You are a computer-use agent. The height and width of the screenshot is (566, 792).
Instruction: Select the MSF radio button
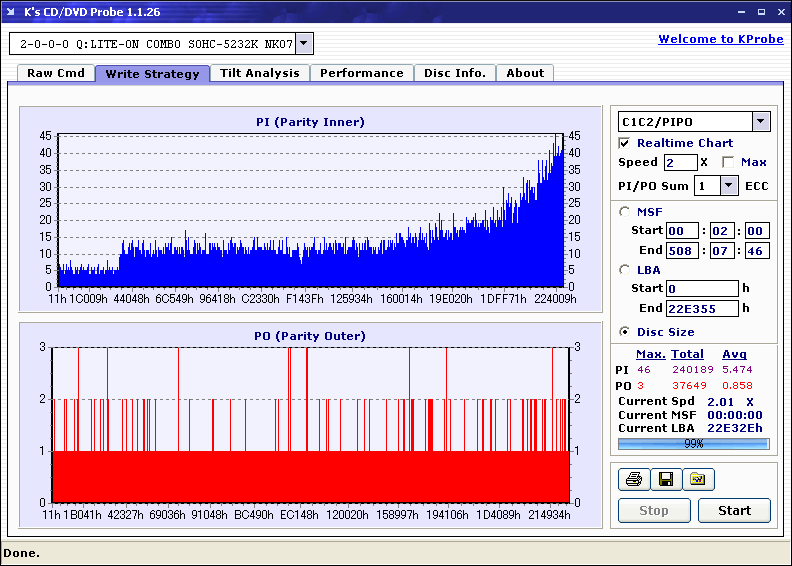(x=625, y=211)
